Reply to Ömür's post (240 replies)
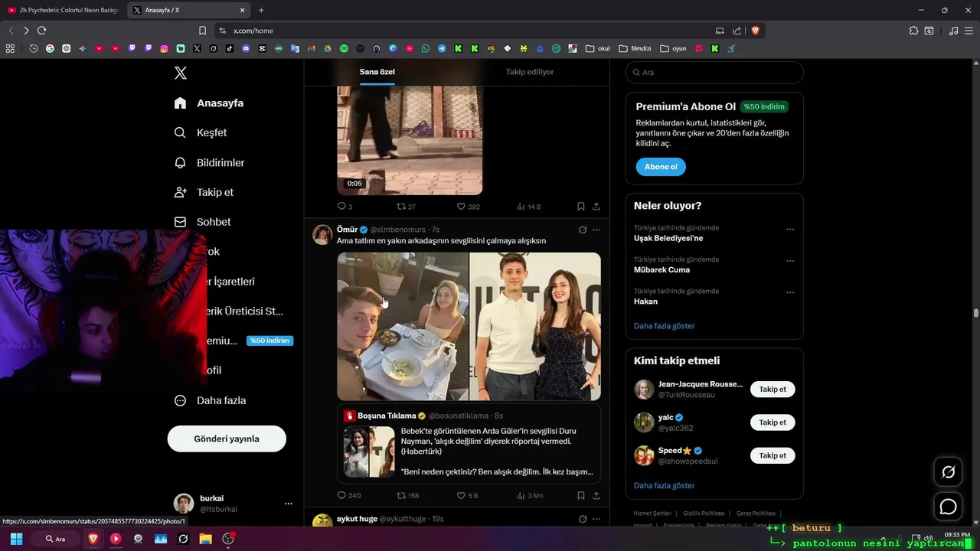Screen dimensions: 980x551 tap(349, 496)
